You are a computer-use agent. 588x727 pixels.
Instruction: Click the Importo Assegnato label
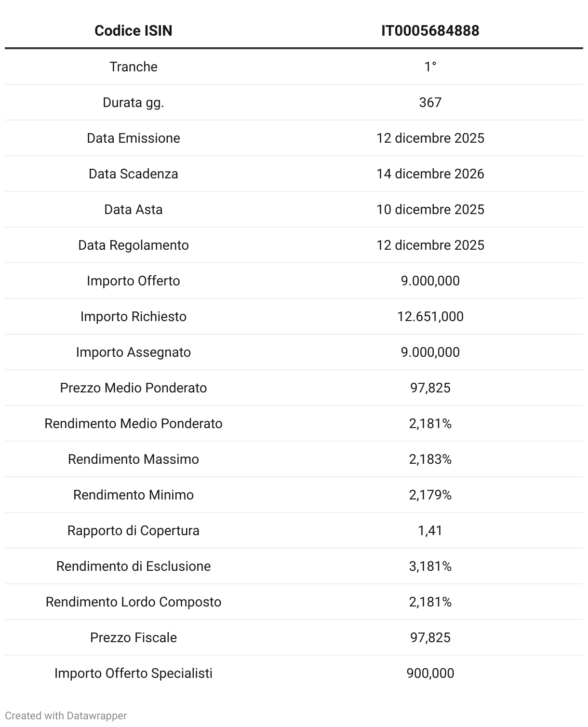(133, 352)
